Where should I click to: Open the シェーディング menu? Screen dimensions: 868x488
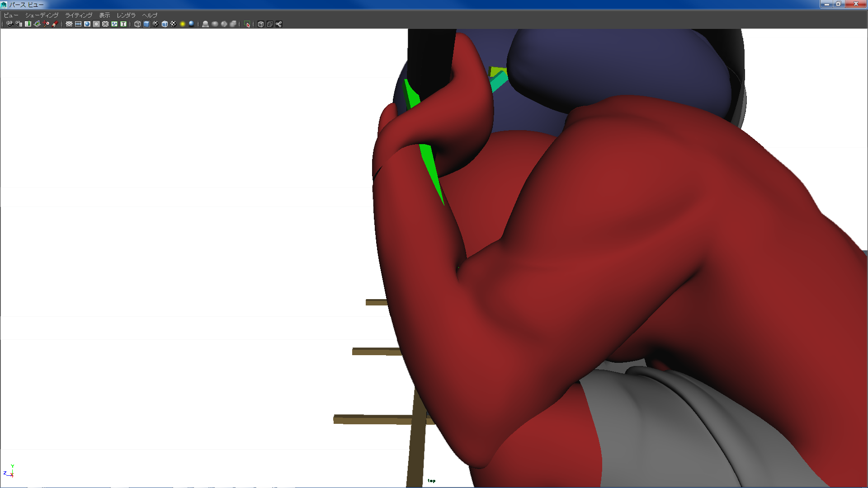pos(42,15)
